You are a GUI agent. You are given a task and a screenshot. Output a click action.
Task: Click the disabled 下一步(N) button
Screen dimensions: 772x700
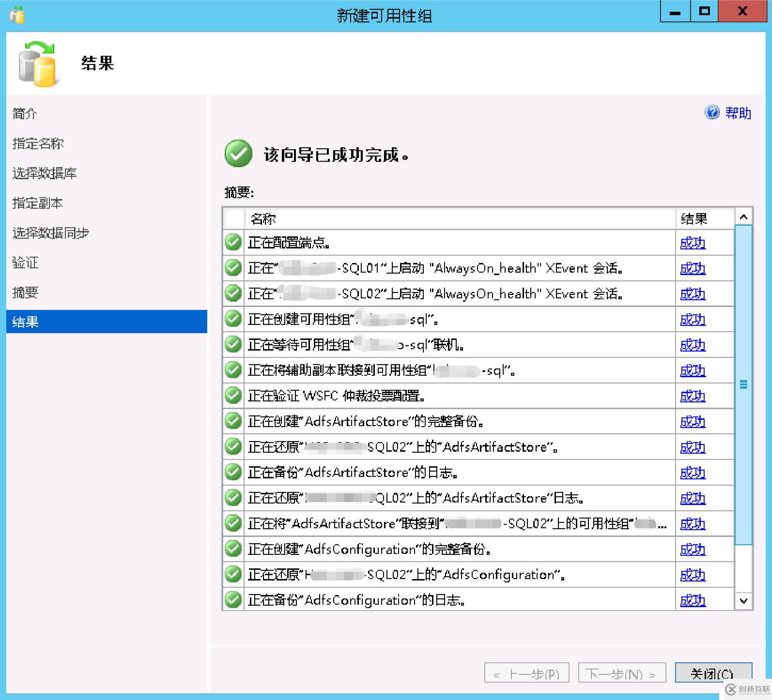(x=622, y=673)
